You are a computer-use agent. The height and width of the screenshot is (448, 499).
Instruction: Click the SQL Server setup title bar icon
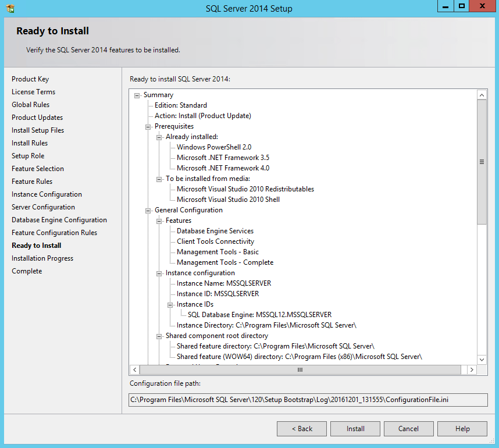tap(10, 8)
